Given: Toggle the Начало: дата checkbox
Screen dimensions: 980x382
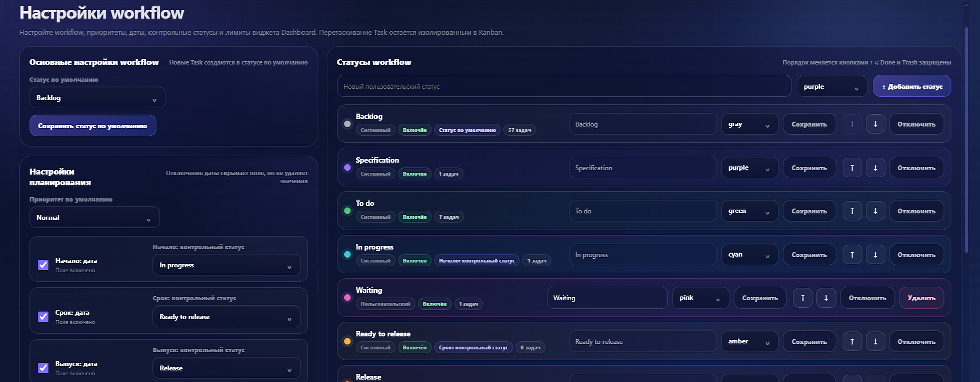Looking at the screenshot, I should click(43, 265).
